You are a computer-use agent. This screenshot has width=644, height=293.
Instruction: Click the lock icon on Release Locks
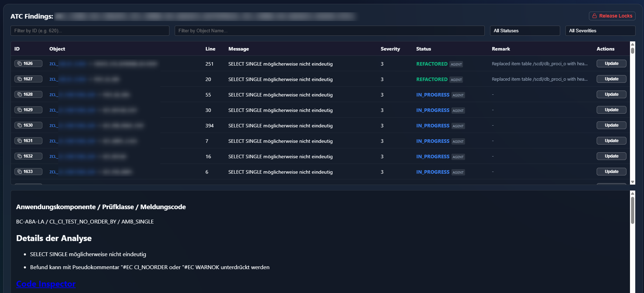(595, 16)
